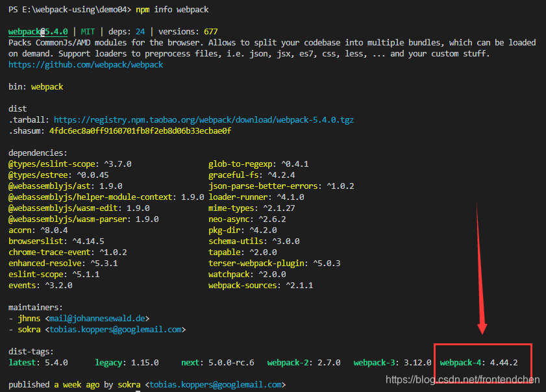Click the browserslist dependency entry

point(56,241)
